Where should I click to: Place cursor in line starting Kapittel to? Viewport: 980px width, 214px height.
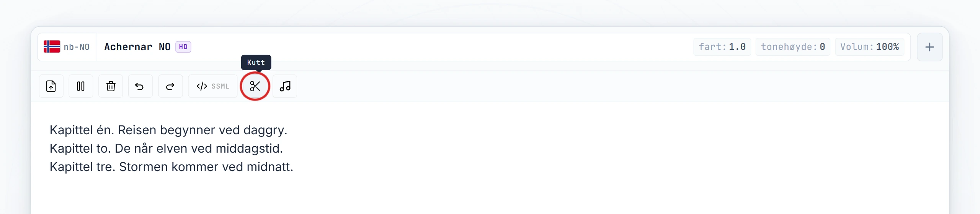coord(166,148)
